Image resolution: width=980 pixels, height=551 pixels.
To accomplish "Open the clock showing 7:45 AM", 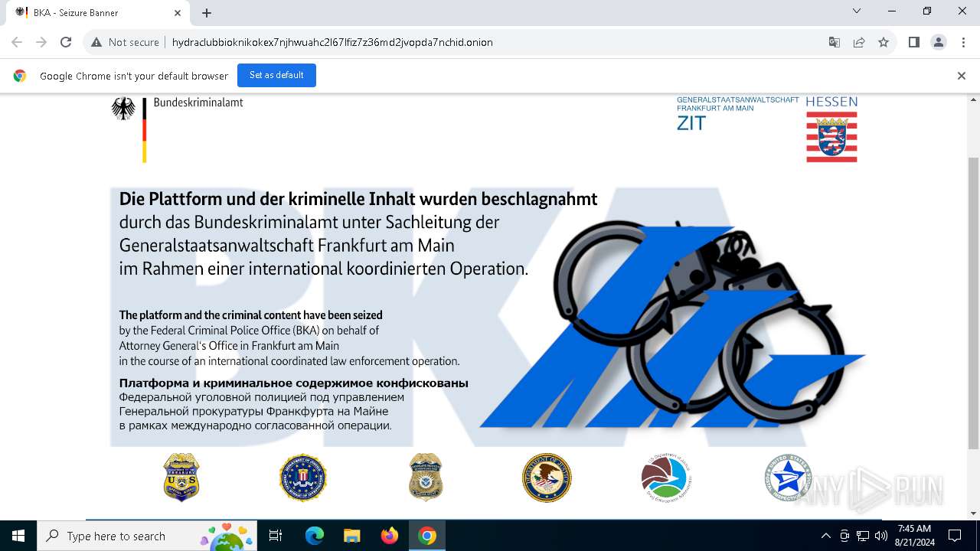I will (x=914, y=536).
